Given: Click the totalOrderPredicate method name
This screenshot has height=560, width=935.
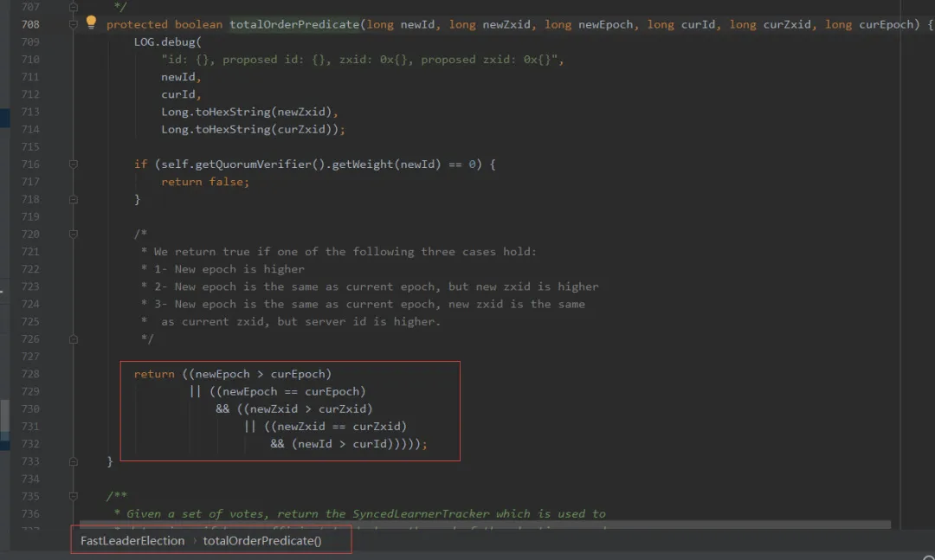Looking at the screenshot, I should tap(294, 24).
